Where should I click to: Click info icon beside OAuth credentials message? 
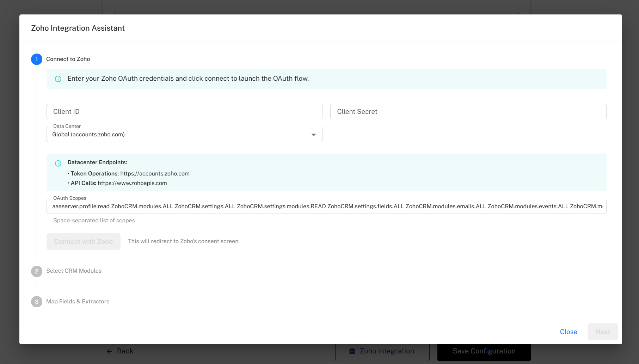(58, 79)
